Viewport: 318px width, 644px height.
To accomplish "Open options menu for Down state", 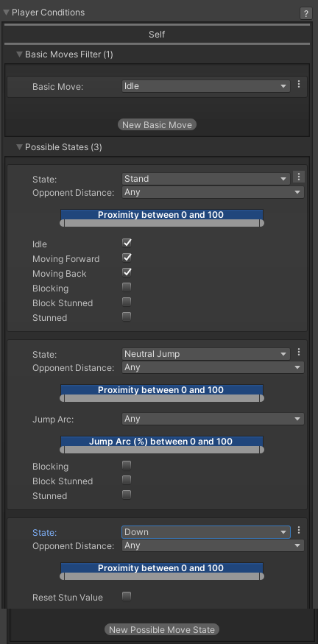I will point(299,530).
